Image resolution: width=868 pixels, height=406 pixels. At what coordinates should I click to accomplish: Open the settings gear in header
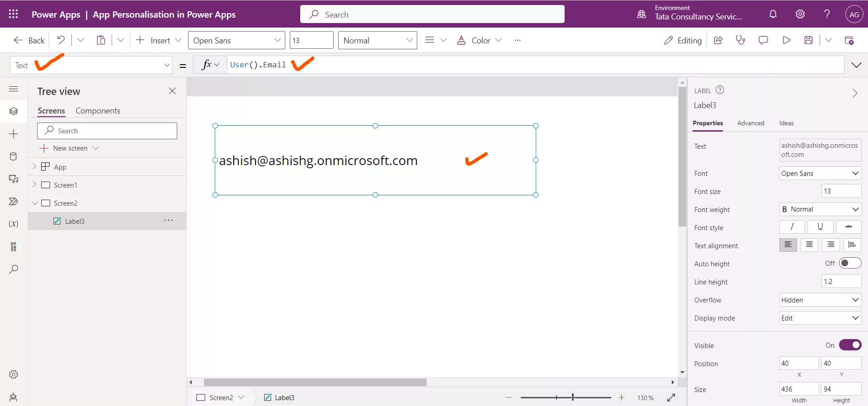point(800,14)
